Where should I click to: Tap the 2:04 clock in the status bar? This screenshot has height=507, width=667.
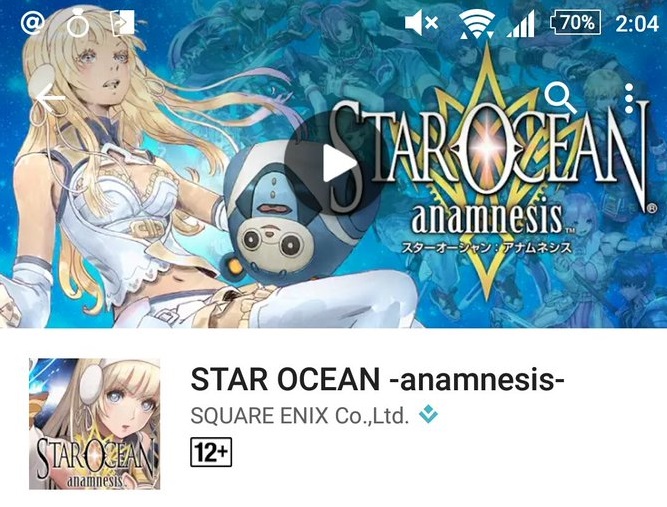tap(637, 23)
